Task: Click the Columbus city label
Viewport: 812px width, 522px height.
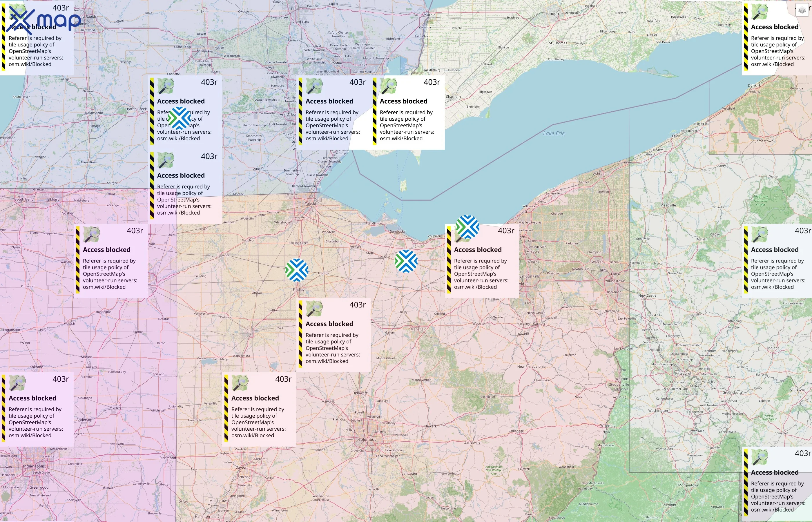Action: pyautogui.click(x=367, y=439)
